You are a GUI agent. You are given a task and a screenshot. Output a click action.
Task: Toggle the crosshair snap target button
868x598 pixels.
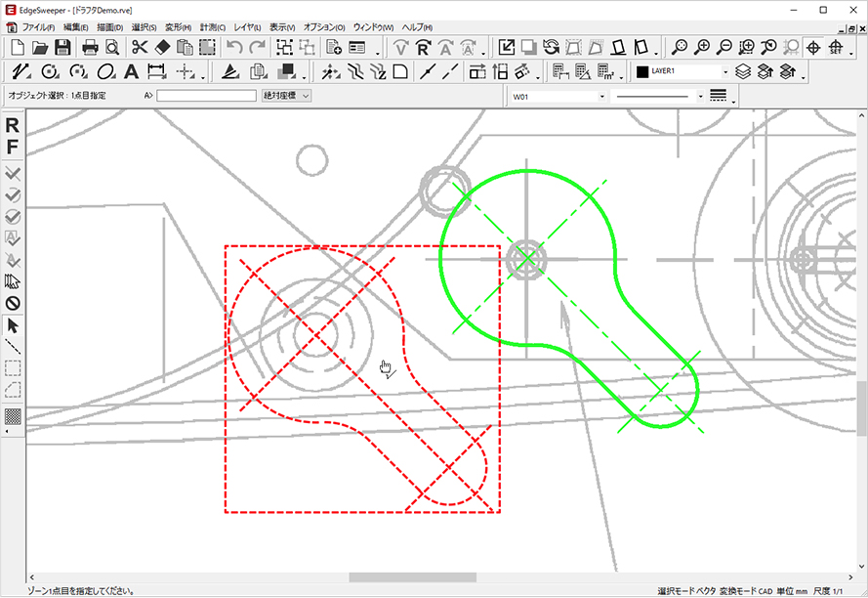[x=812, y=47]
